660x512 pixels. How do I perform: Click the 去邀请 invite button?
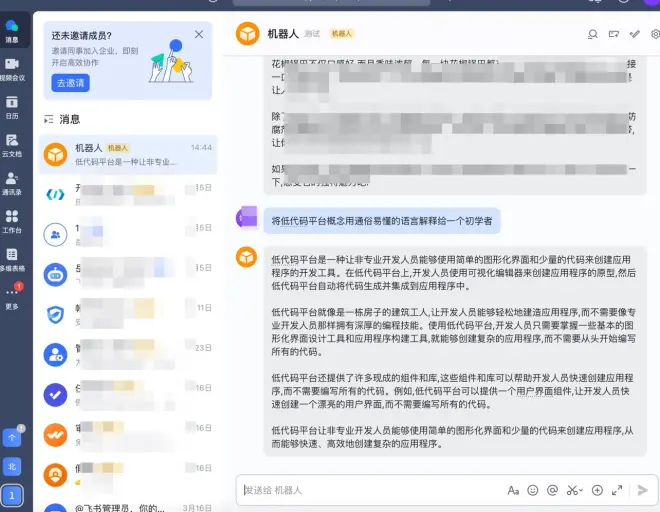click(x=69, y=83)
